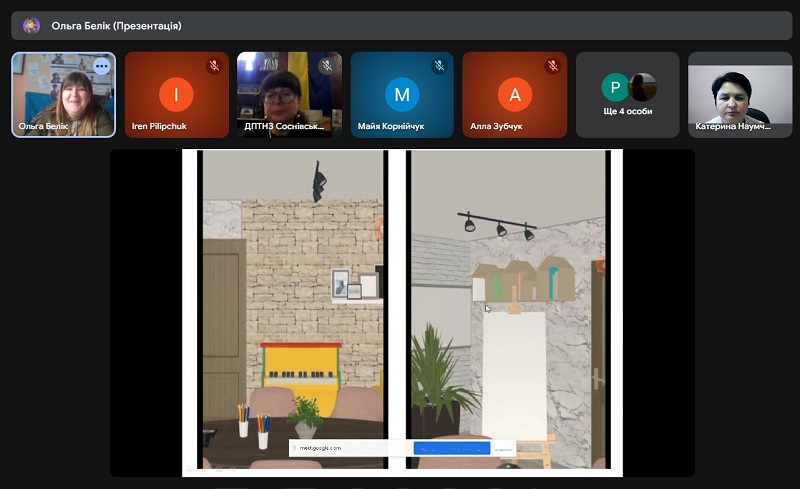800x489 pixels.
Task: Click the hide link in sharing bar
Action: click(503, 448)
